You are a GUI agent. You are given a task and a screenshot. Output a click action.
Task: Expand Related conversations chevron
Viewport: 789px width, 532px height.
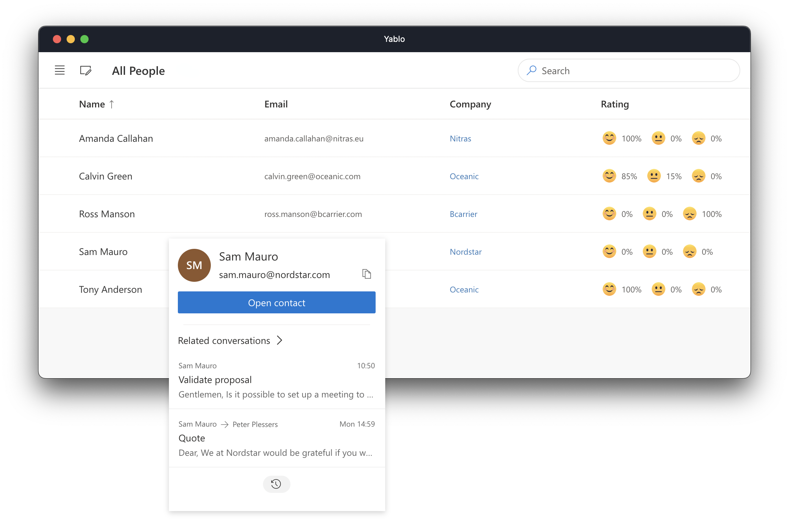click(279, 340)
